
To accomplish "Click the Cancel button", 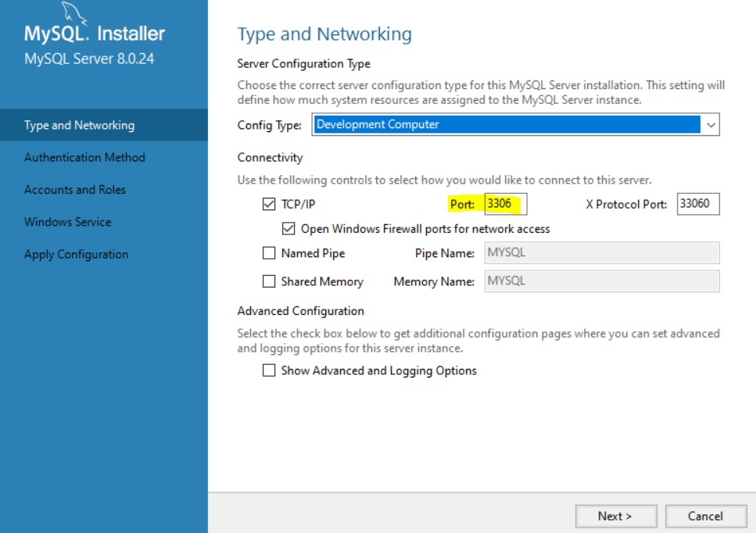I will [705, 516].
